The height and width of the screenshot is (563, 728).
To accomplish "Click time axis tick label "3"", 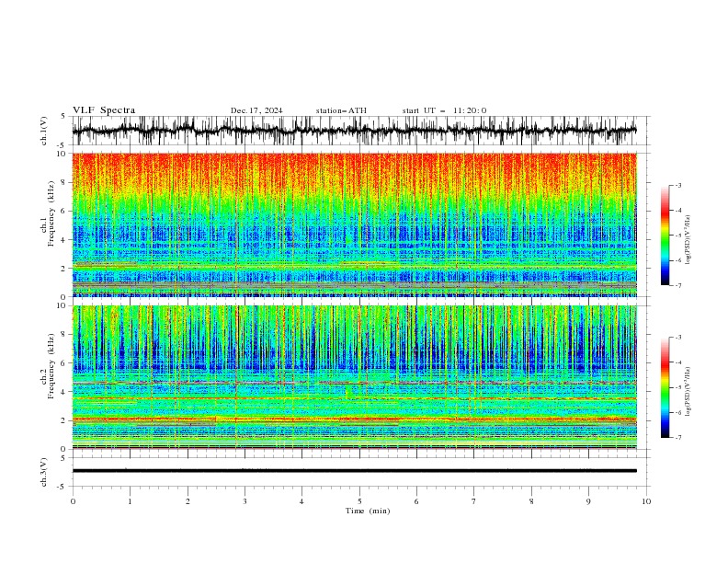I will 245,501.
